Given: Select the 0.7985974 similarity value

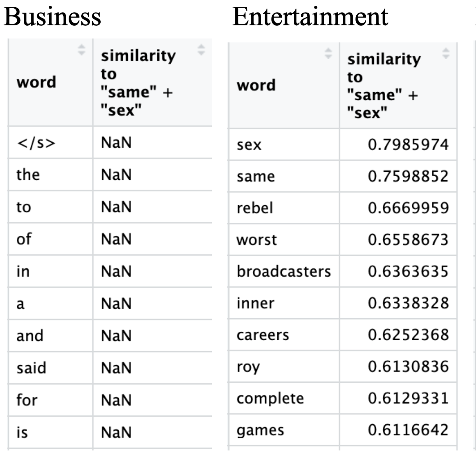Looking at the screenshot, I should tap(408, 145).
